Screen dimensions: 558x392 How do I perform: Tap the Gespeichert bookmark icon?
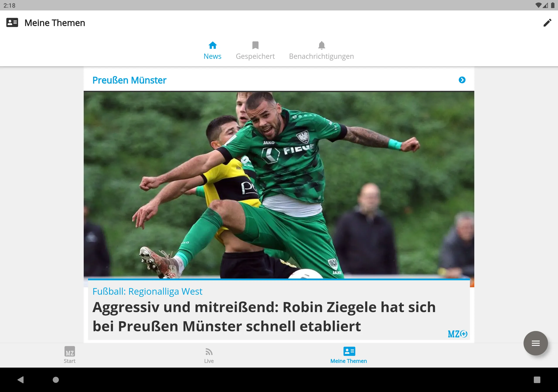255,45
